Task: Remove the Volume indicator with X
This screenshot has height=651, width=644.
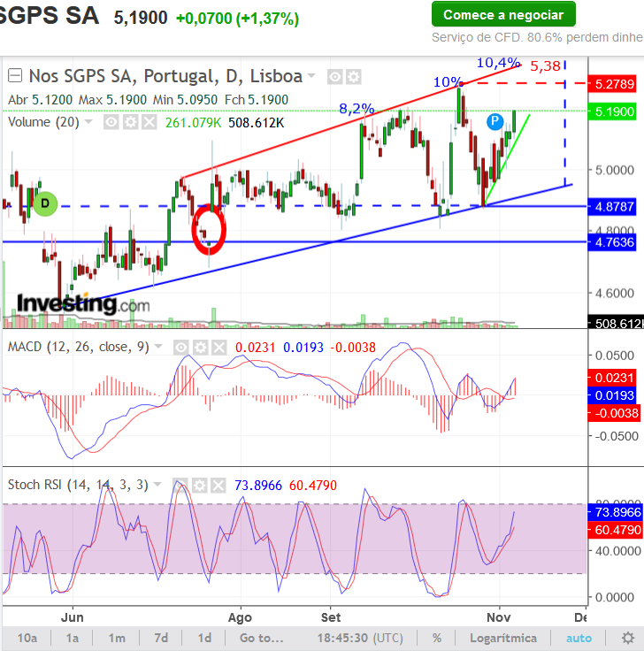Action: tap(149, 122)
